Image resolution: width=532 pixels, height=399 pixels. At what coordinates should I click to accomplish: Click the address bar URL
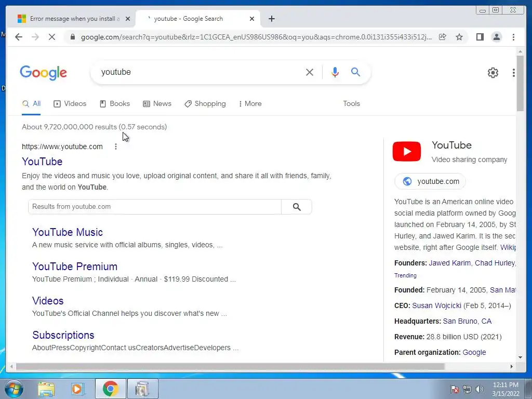[256, 37]
